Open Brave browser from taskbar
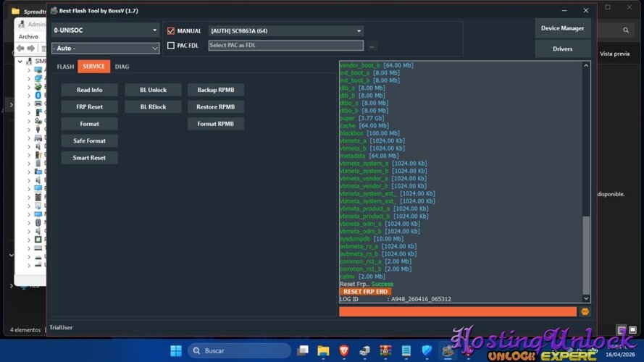This screenshot has height=362, width=644. coord(344,350)
